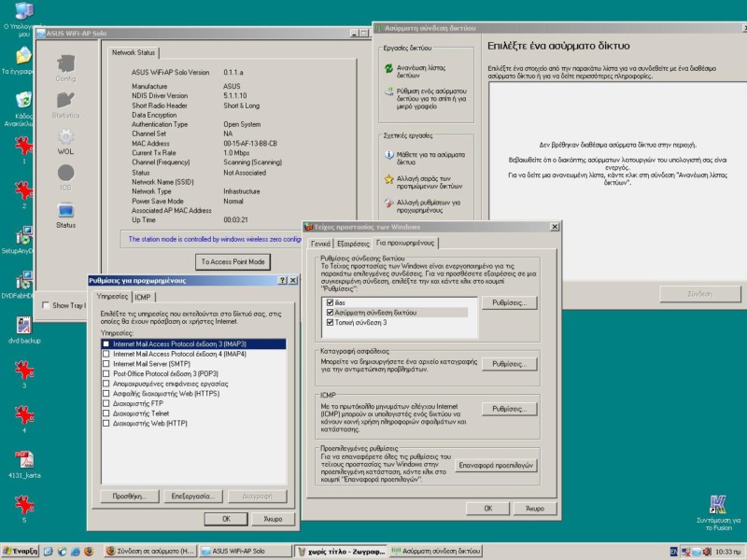The width and height of the screenshot is (747, 560).
Task: Switch to ICMP tab in advanced settings
Action: click(x=143, y=297)
